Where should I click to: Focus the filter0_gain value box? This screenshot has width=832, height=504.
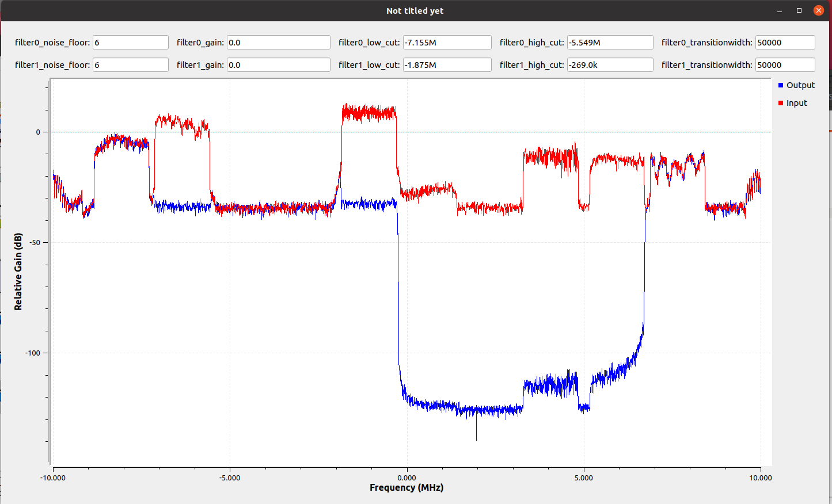click(279, 43)
